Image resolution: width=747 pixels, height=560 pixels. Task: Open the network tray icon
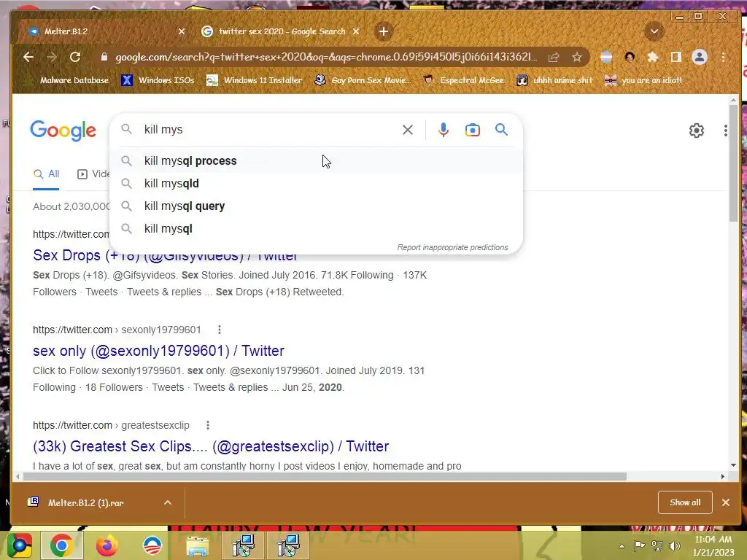coord(657,546)
